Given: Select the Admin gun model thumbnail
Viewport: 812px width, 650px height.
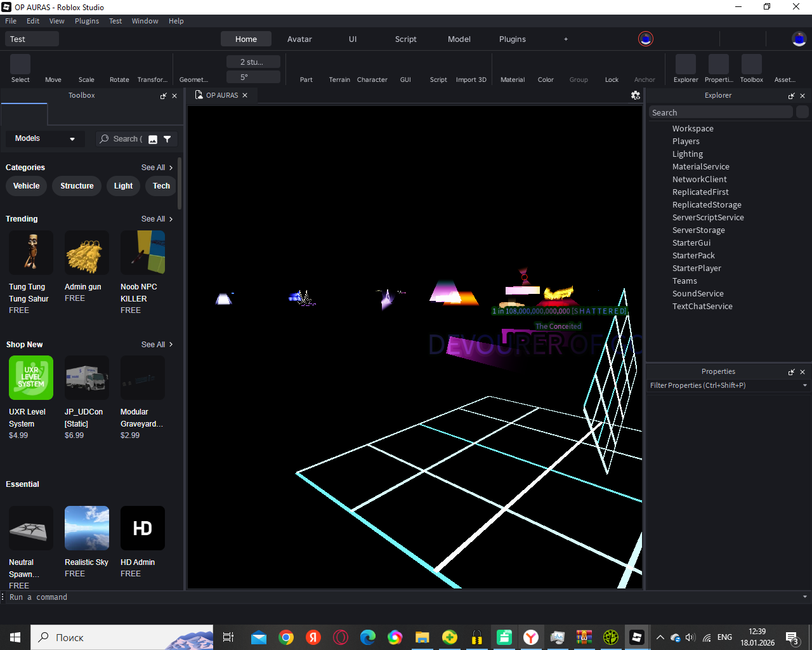Looking at the screenshot, I should (87, 253).
